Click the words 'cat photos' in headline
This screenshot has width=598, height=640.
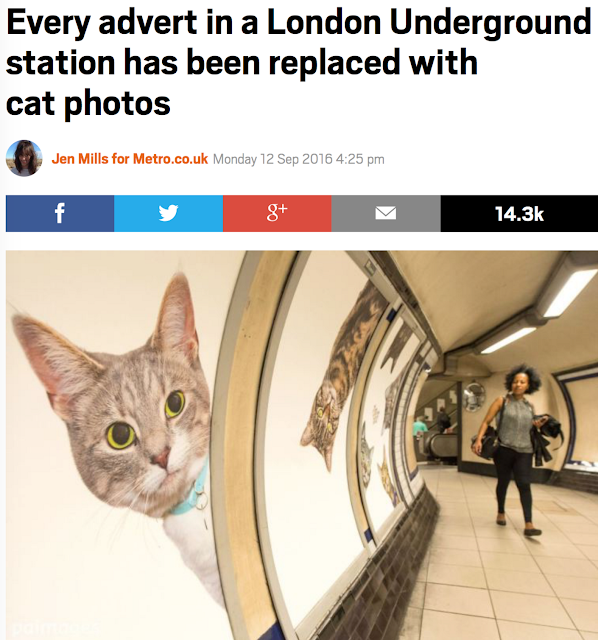click(x=88, y=103)
